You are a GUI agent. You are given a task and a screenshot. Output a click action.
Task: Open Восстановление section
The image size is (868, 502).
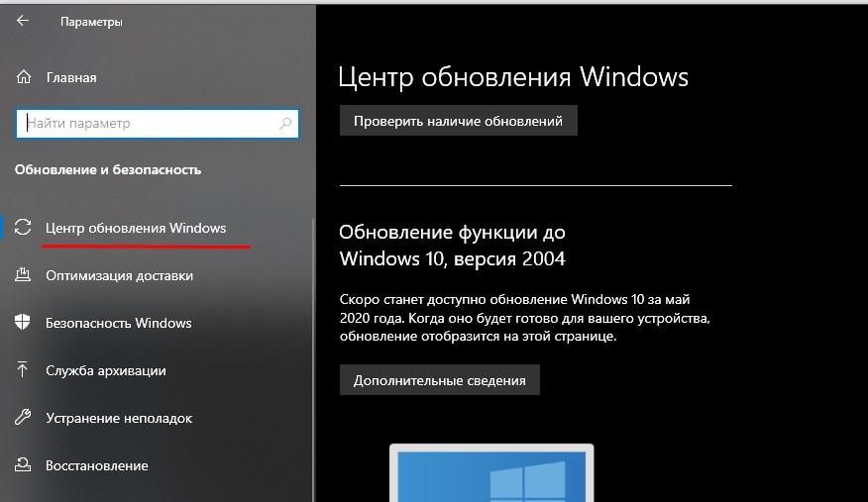click(97, 465)
